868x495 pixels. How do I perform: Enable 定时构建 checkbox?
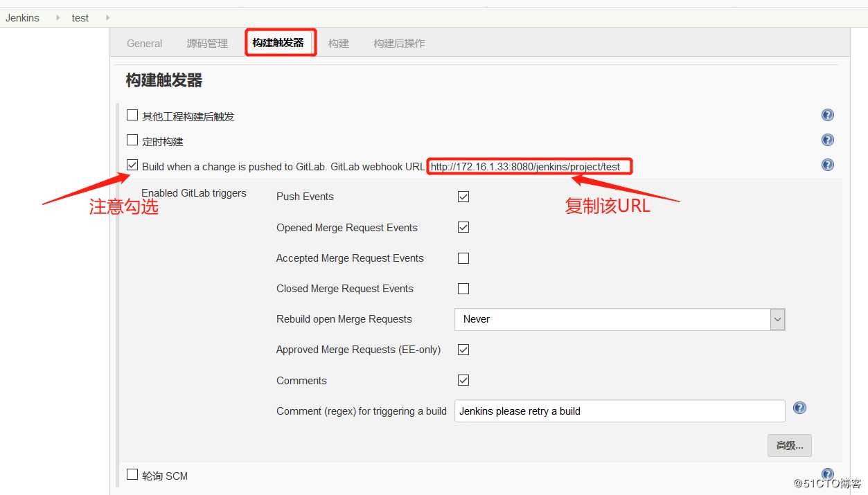(x=132, y=141)
